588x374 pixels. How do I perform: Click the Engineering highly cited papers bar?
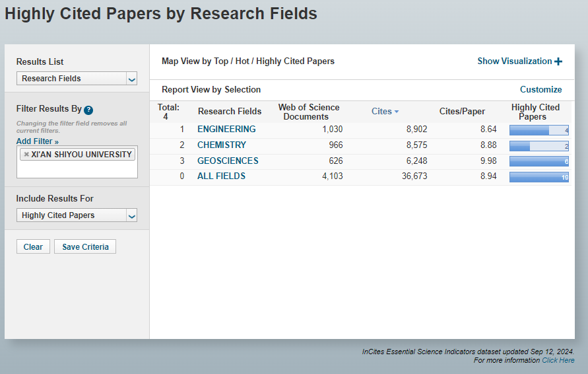point(539,130)
